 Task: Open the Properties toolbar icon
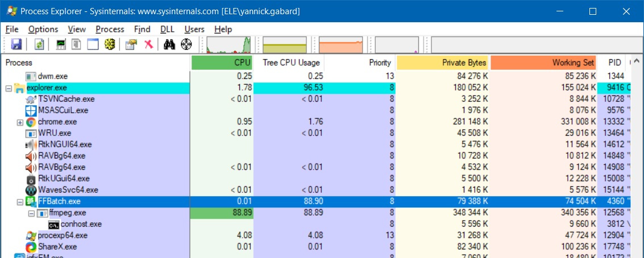point(131,44)
